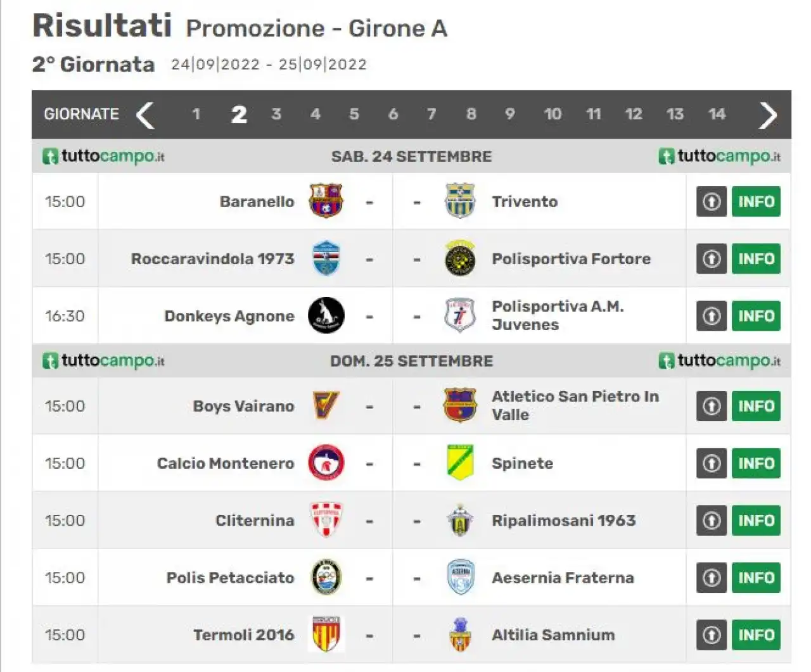
Task: Click the circle arrow icon for Cliternina match
Action: point(712,520)
